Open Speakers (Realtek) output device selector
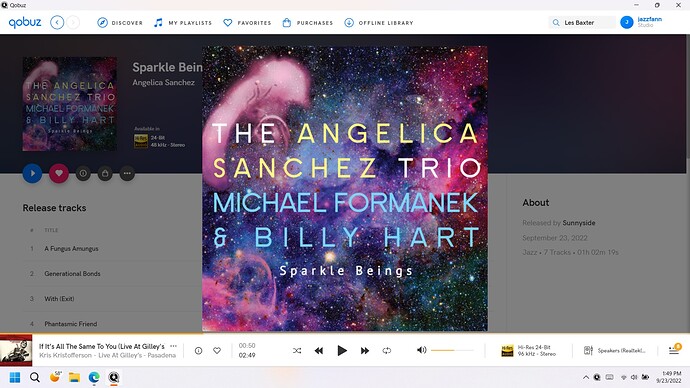Image resolution: width=690 pixels, height=388 pixels. 614,351
